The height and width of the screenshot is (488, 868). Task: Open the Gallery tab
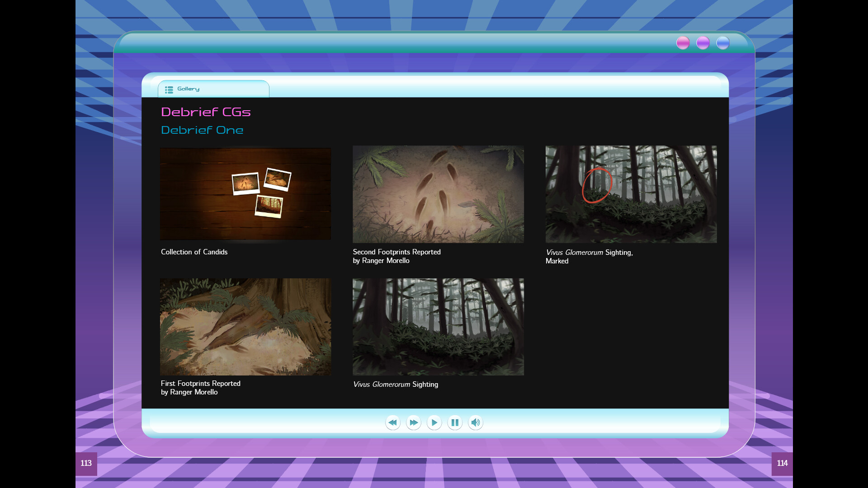[213, 89]
